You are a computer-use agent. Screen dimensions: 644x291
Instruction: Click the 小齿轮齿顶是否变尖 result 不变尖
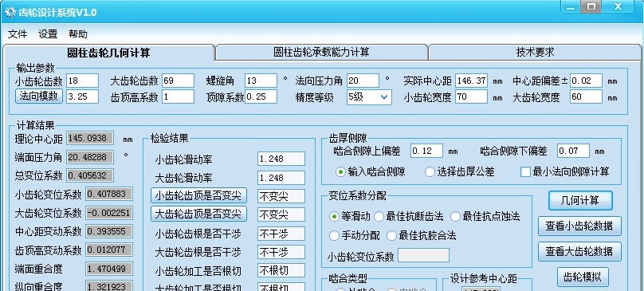click(x=281, y=196)
